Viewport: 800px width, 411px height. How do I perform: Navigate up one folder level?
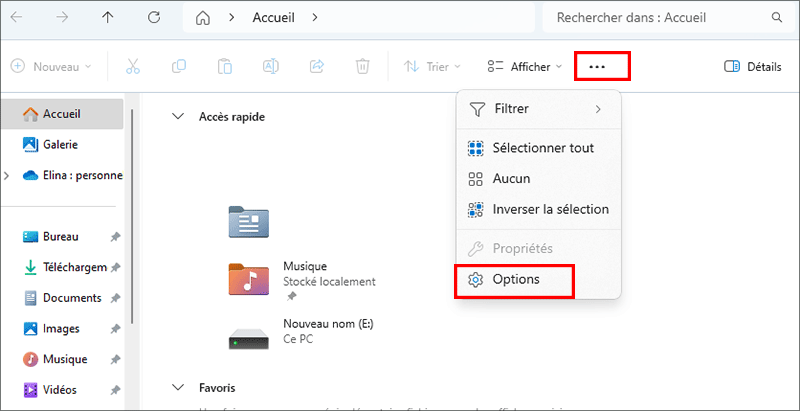[107, 17]
